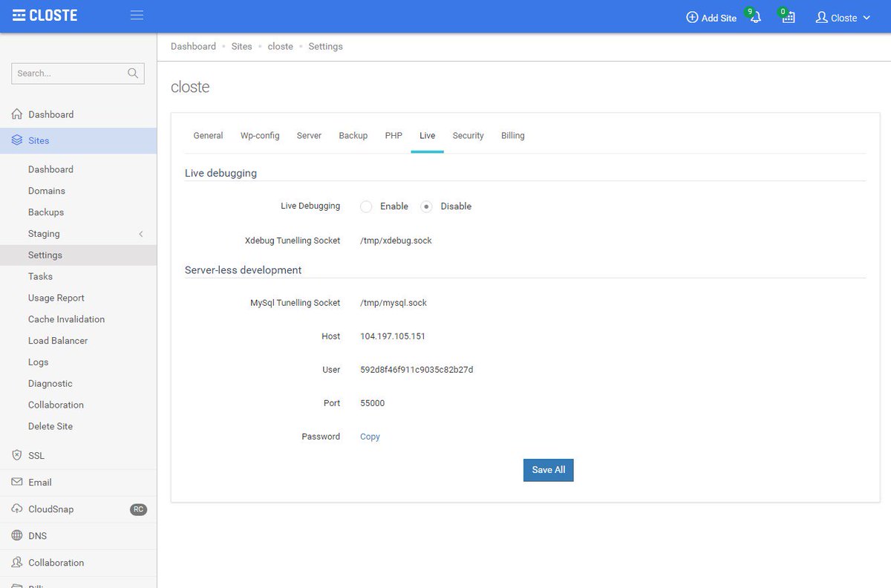Click into the Search input field
Image resolution: width=891 pixels, height=588 pixels.
(x=78, y=73)
